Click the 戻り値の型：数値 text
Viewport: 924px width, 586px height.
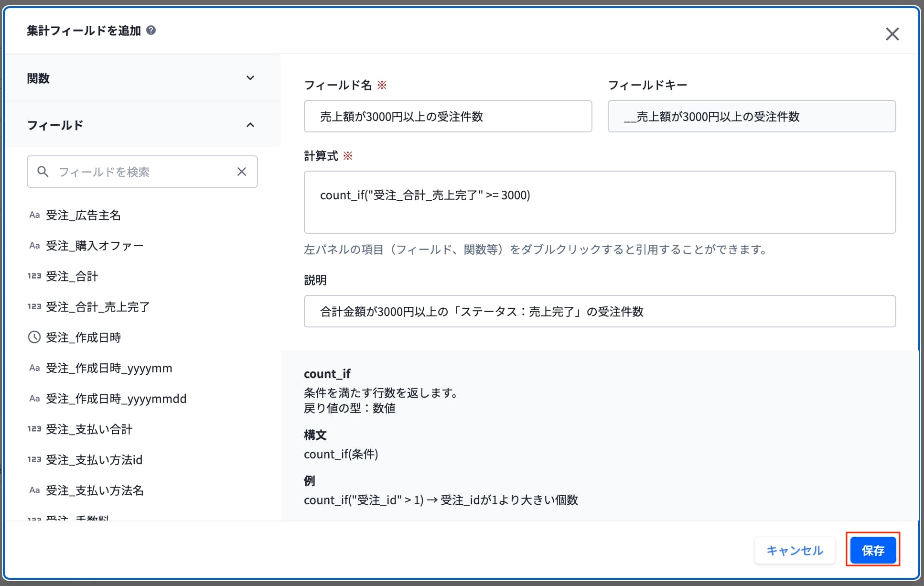click(350, 408)
